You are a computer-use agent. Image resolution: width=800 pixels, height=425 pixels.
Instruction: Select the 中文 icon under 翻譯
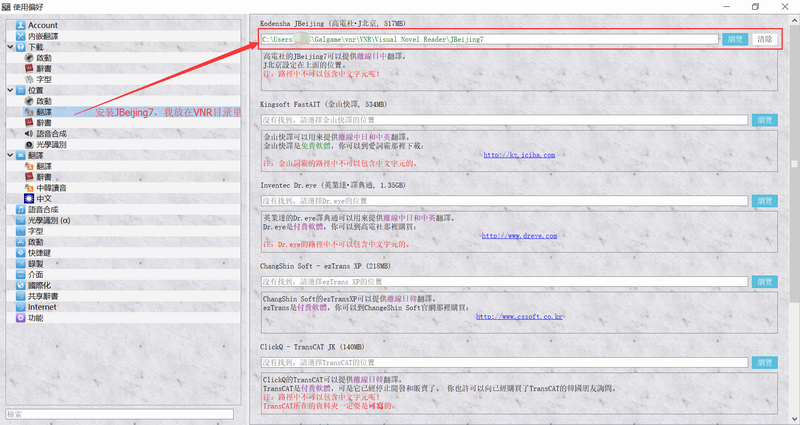click(x=29, y=198)
